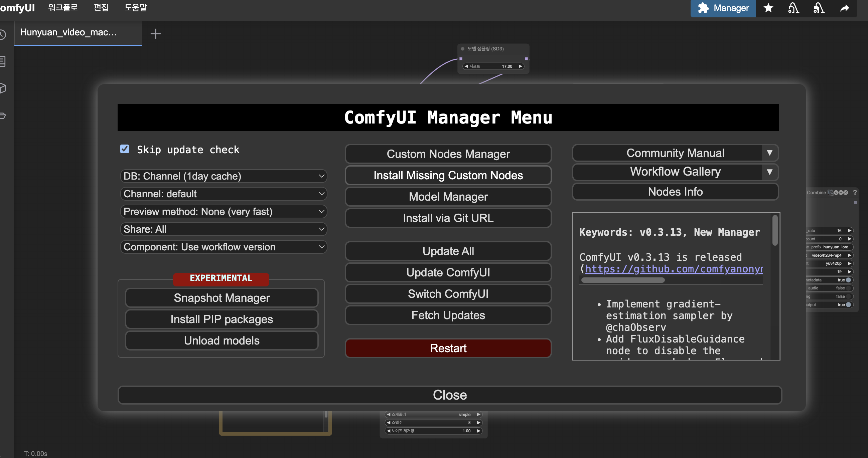This screenshot has width=868, height=458.
Task: Toggle the audio false switch in Combine node
Action: [x=848, y=288]
